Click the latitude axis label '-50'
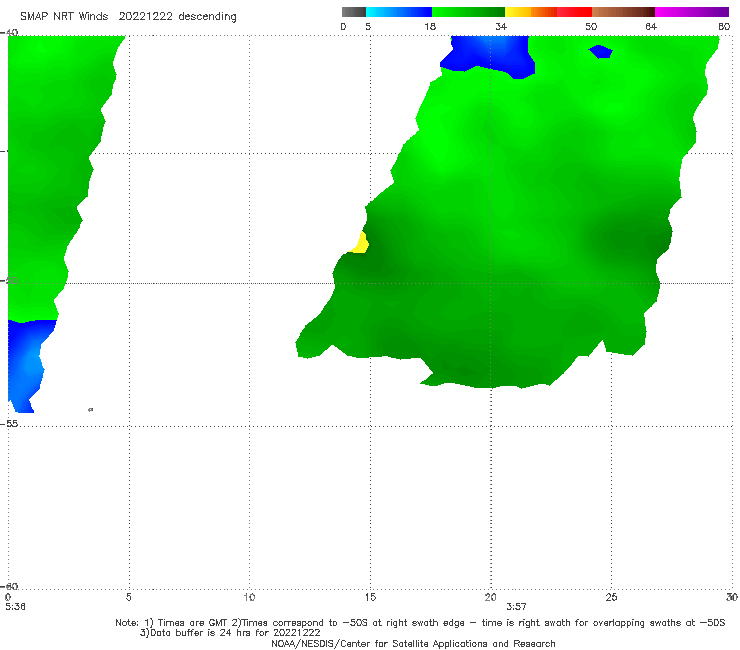 click(x=9, y=281)
